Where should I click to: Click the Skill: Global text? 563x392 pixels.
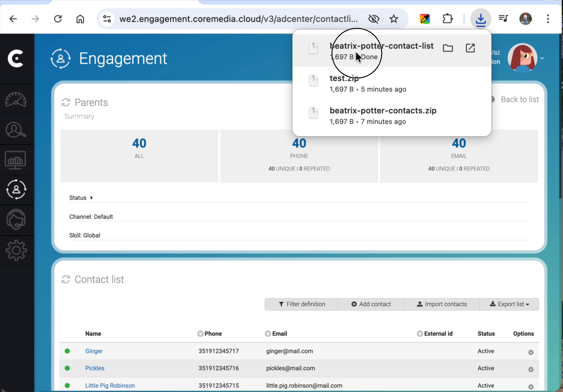[85, 235]
